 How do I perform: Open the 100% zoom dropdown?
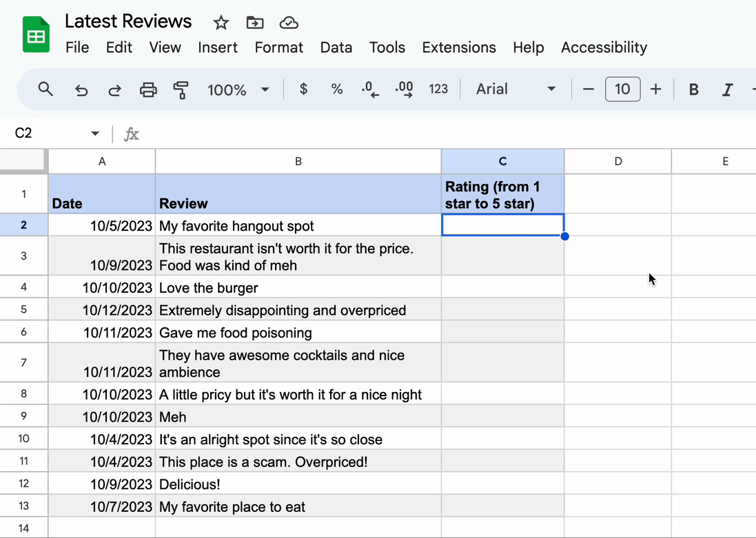click(238, 90)
